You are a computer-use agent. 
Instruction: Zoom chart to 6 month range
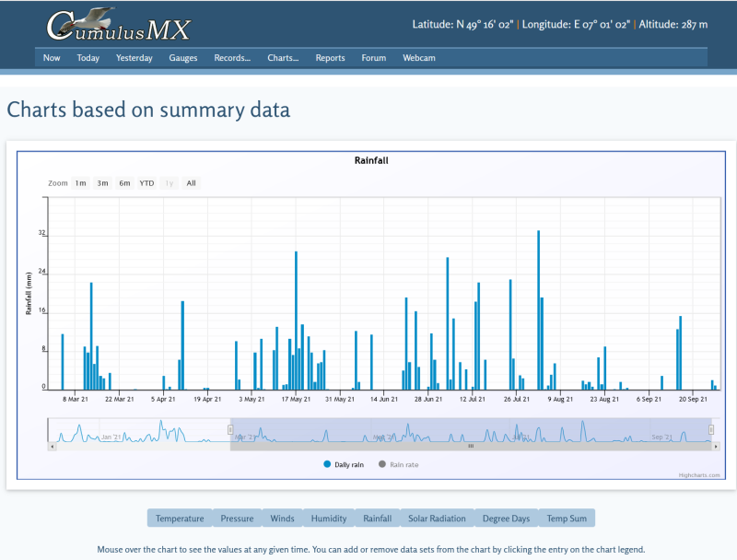click(x=124, y=183)
